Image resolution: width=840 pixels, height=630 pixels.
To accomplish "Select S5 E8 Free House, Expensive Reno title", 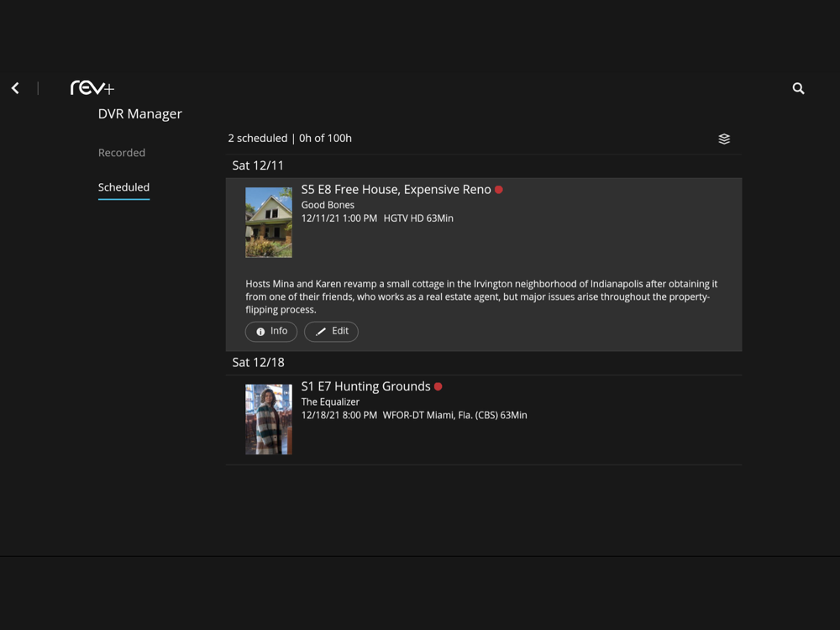I will tap(396, 190).
